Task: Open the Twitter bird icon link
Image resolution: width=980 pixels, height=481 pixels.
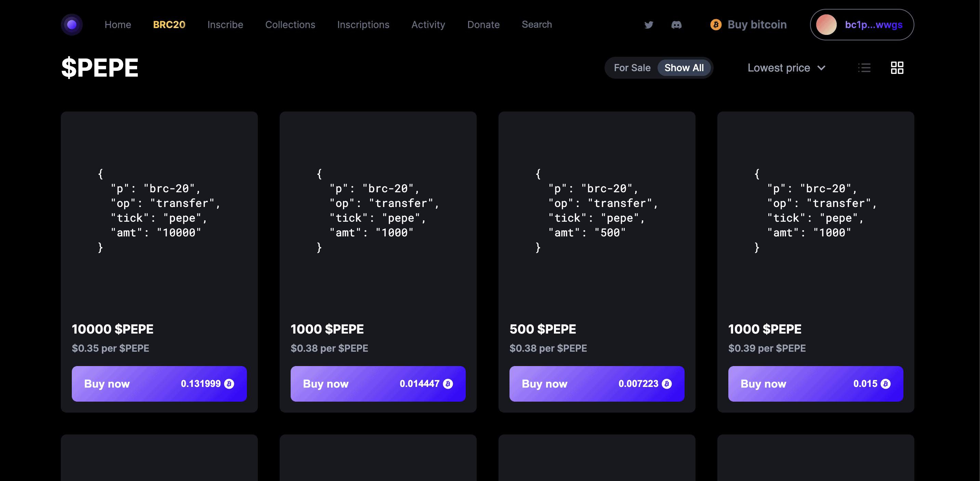Action: coord(649,25)
